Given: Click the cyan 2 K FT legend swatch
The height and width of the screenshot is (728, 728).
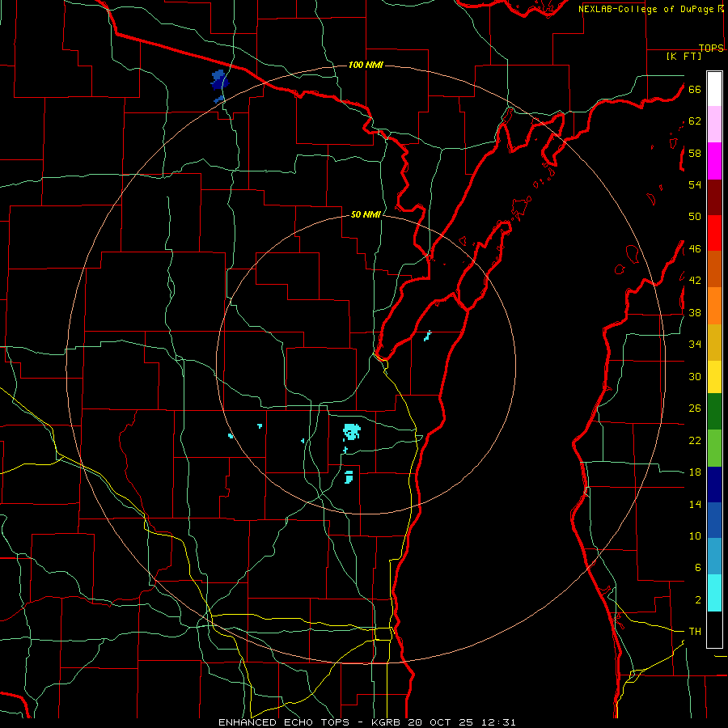Looking at the screenshot, I should click(x=714, y=593).
